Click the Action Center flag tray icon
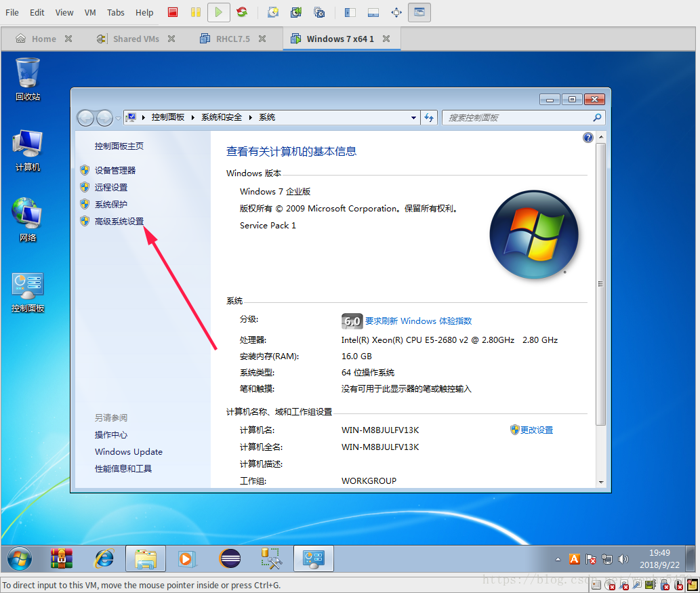This screenshot has height=593, width=700. tap(591, 559)
